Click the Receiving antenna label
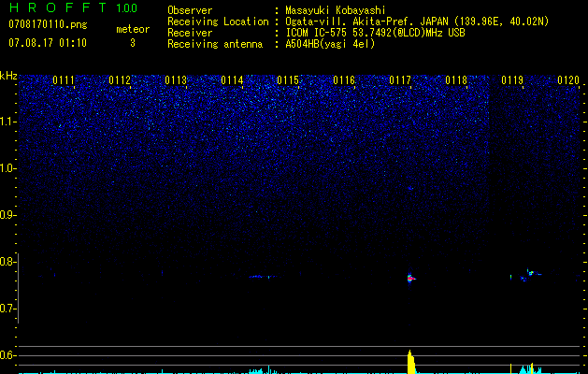The height and width of the screenshot is (374, 588). coord(215,44)
